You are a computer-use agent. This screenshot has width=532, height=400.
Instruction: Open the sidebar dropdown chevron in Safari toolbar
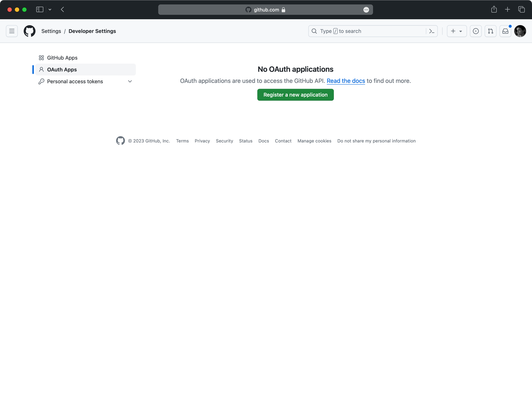(x=50, y=10)
